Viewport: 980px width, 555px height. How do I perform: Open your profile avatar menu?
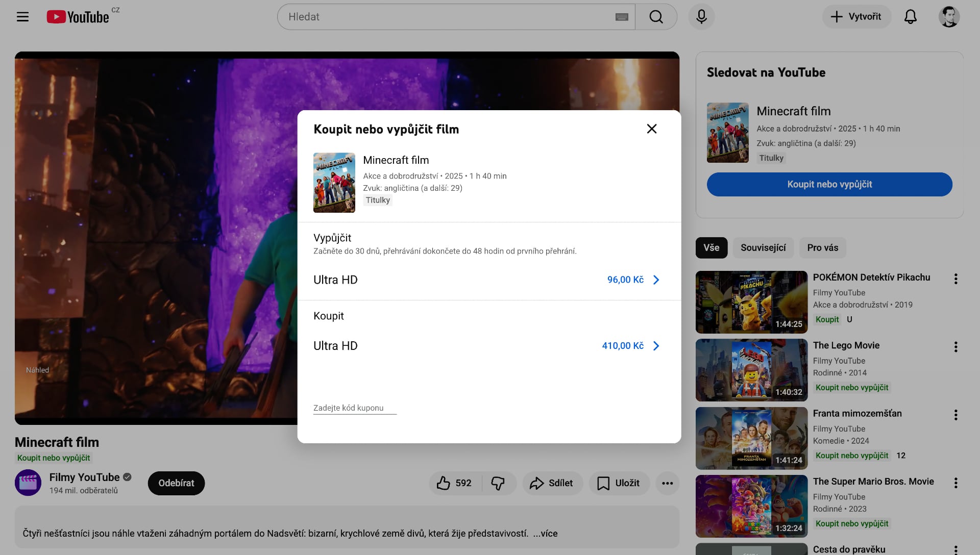pos(949,16)
